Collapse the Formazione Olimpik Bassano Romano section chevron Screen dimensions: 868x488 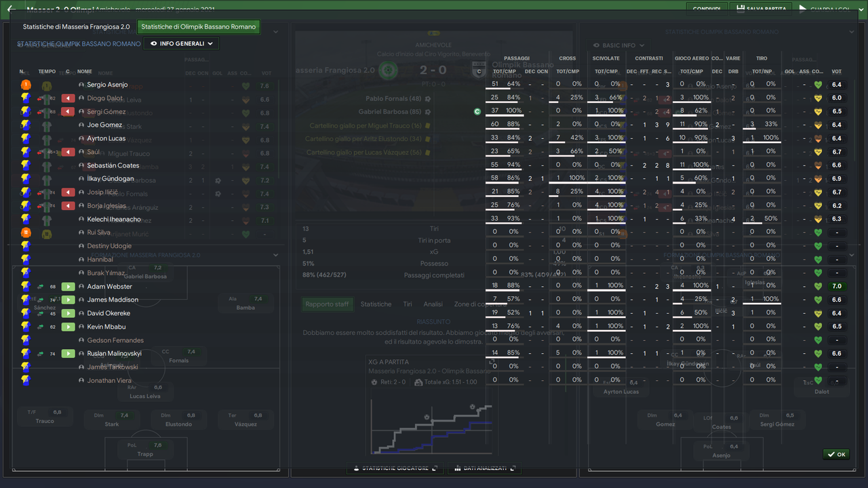click(852, 256)
